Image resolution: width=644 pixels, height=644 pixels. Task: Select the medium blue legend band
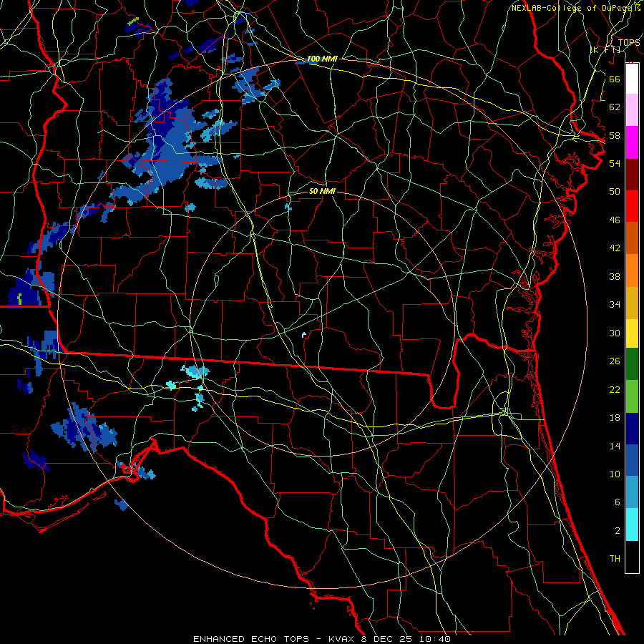tap(632, 460)
